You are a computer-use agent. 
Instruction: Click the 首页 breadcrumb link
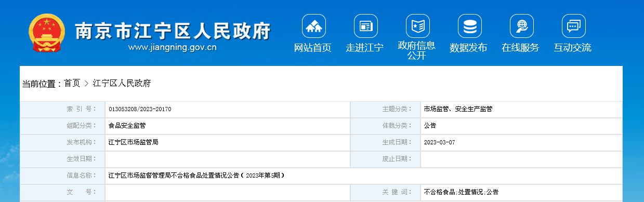click(72, 83)
